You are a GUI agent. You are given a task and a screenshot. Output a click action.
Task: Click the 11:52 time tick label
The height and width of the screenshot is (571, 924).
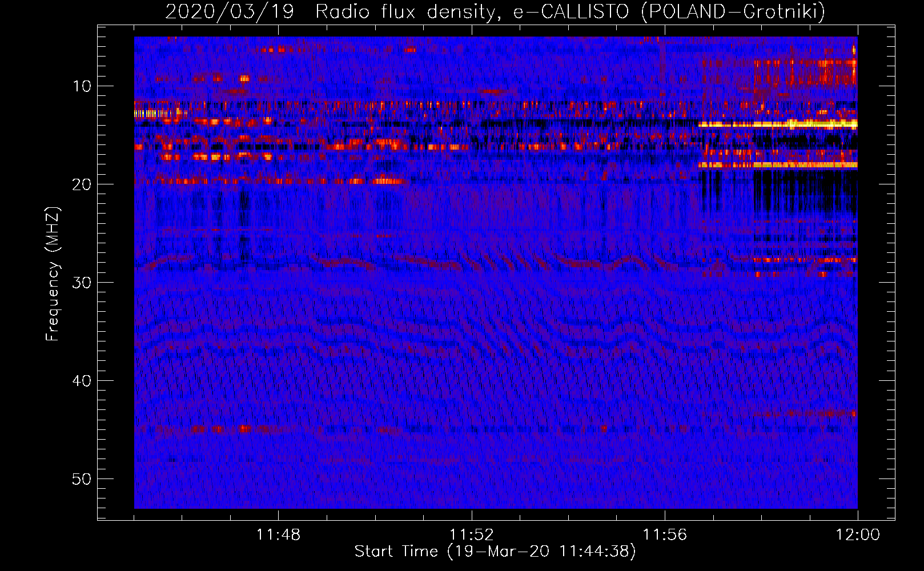(471, 535)
